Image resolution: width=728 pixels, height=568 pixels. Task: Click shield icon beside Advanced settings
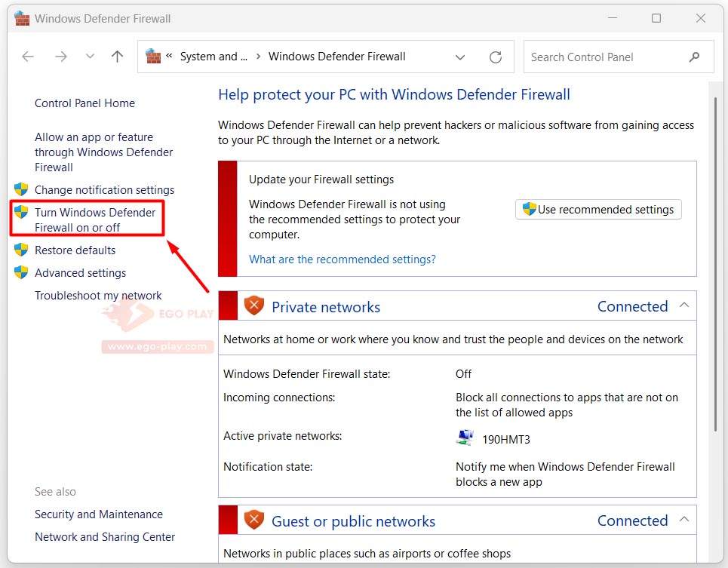(x=21, y=272)
